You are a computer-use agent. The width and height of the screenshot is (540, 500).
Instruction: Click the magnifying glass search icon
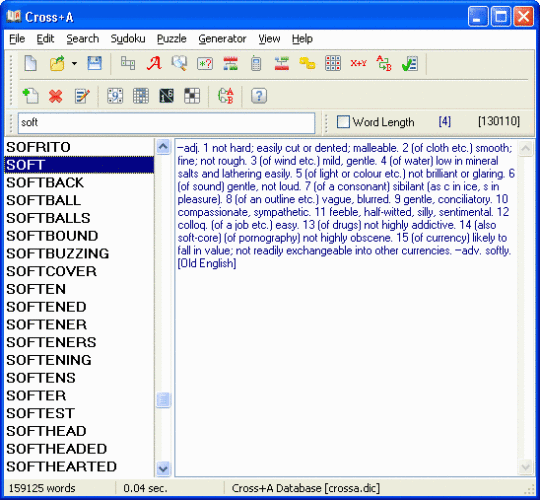(179, 63)
